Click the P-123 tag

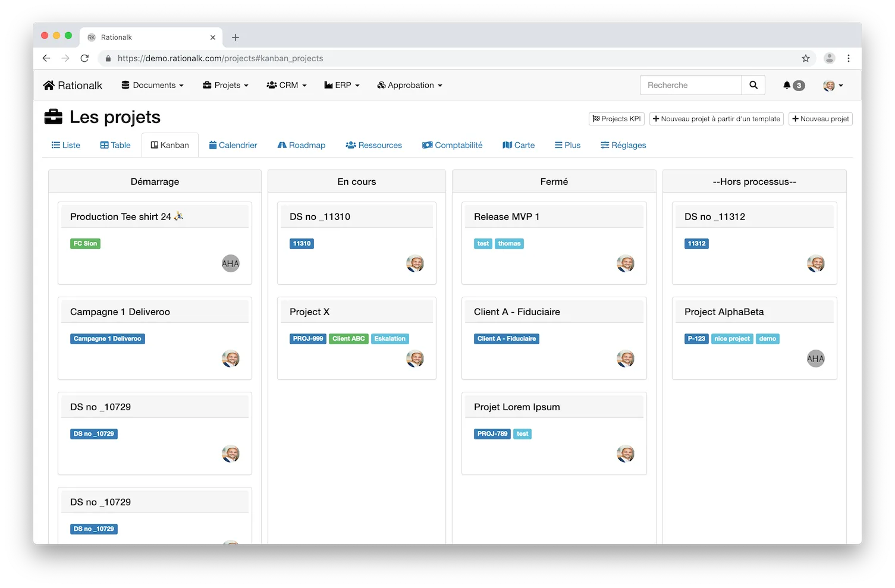pyautogui.click(x=696, y=338)
